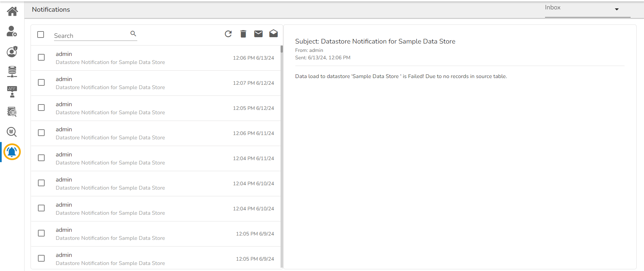Tick the select-all checkbox beside Search

41,35
